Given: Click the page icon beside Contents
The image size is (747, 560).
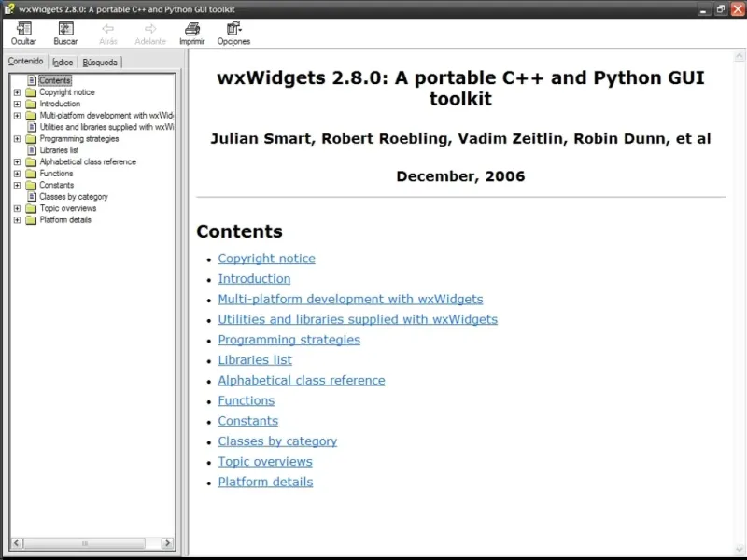Looking at the screenshot, I should (32, 80).
